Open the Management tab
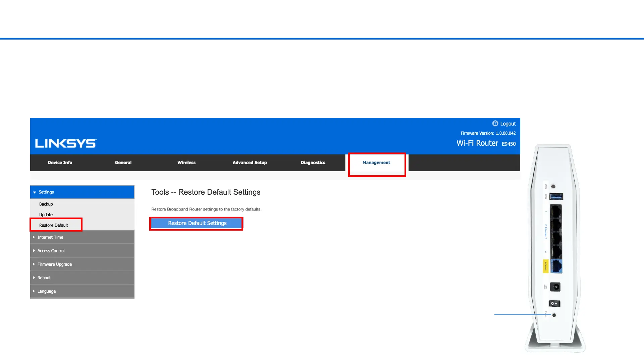The image size is (644, 362). [x=376, y=163]
